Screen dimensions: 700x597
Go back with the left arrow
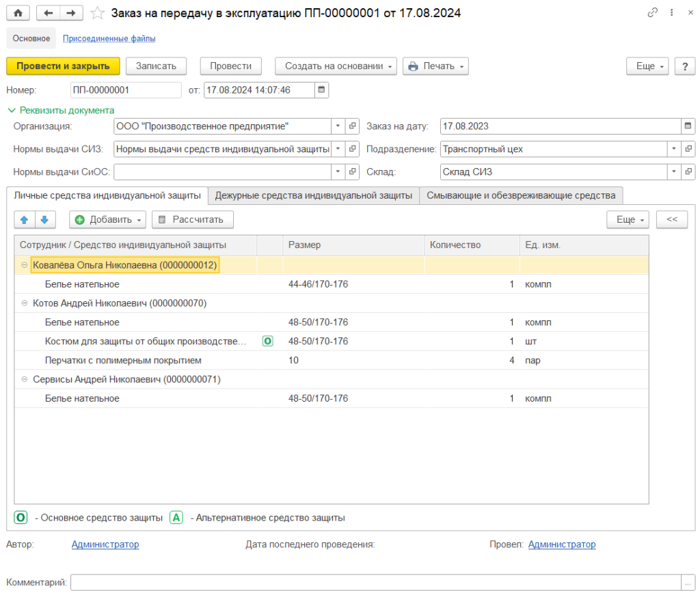pos(48,13)
